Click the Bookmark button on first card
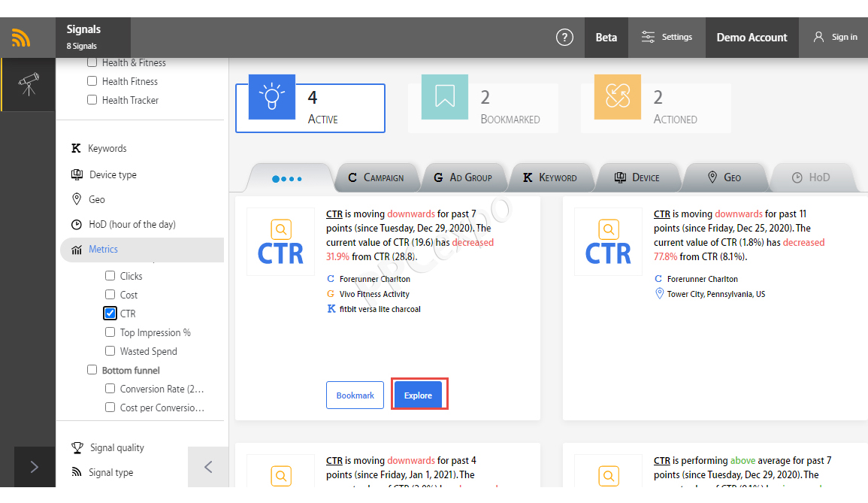 pyautogui.click(x=355, y=395)
